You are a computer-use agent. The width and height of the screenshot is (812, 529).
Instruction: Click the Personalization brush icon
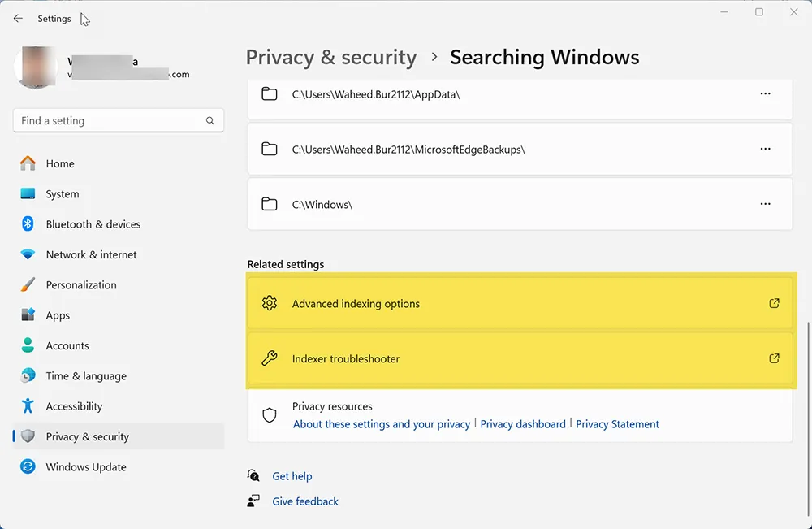point(27,284)
